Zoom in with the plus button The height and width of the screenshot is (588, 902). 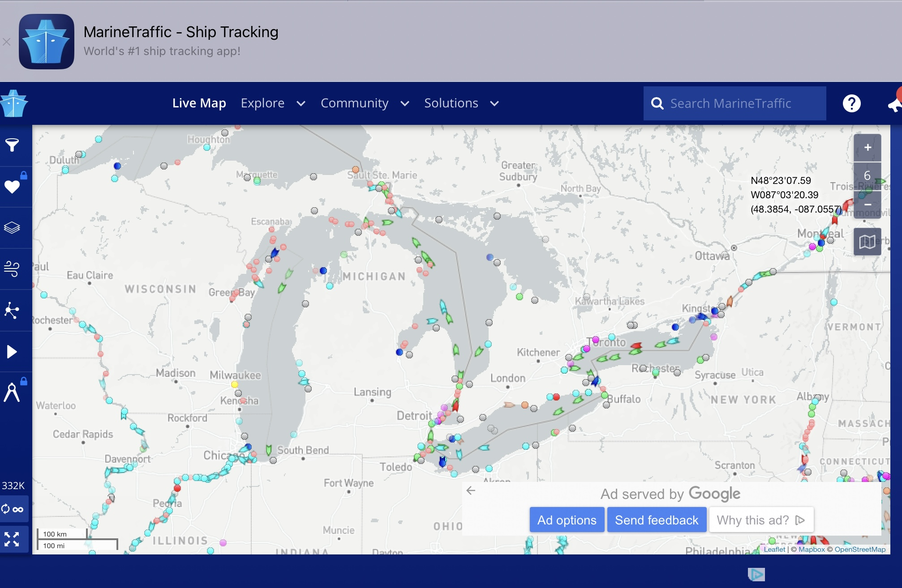point(868,148)
